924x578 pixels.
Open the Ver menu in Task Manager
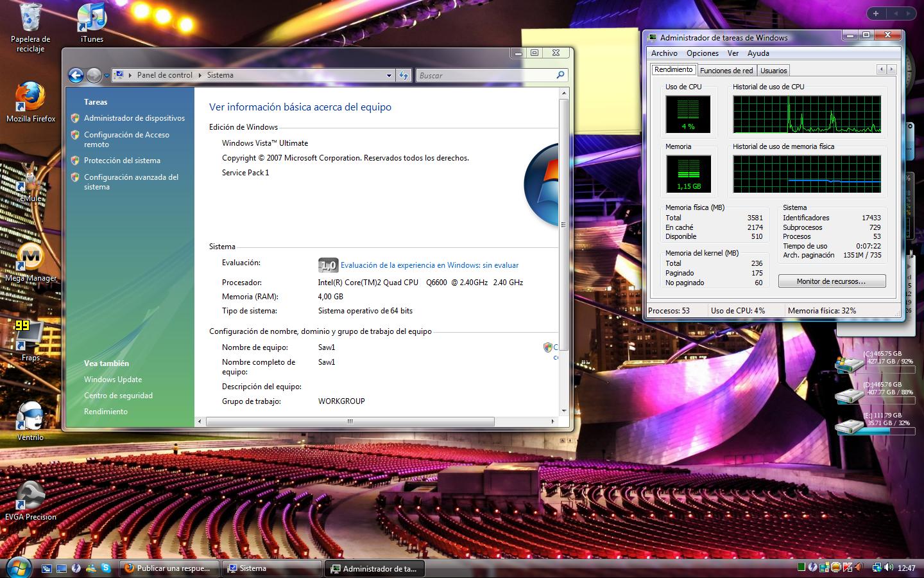click(733, 53)
